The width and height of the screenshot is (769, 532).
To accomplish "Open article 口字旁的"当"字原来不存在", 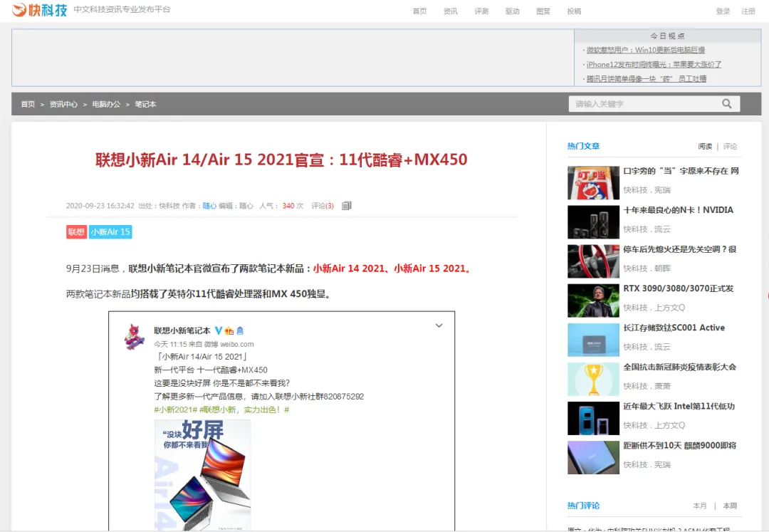I will click(681, 171).
